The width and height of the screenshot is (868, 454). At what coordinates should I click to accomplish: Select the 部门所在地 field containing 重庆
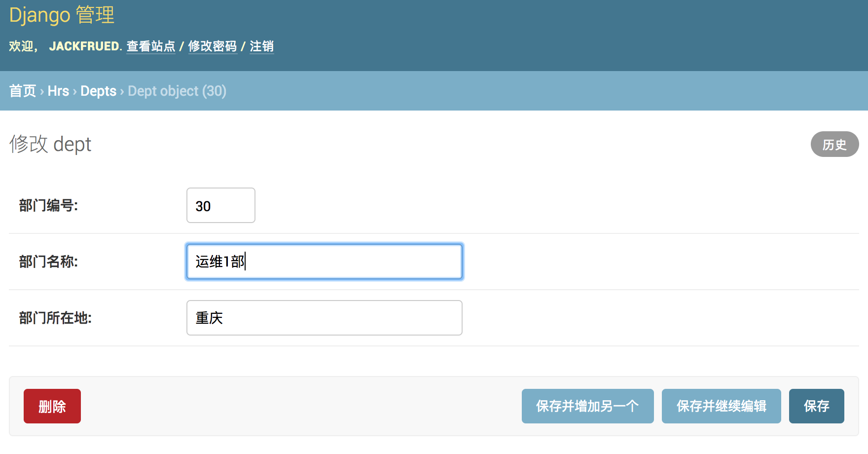click(x=324, y=318)
